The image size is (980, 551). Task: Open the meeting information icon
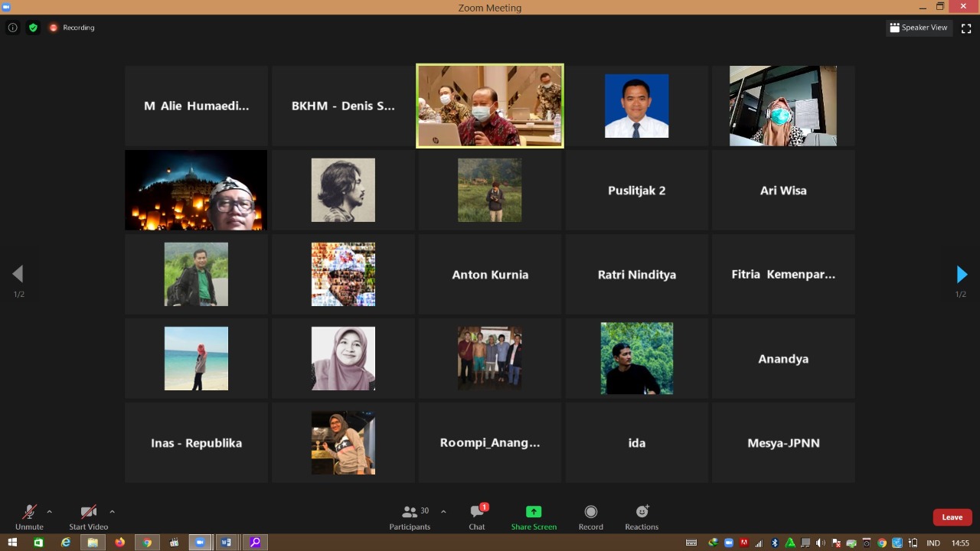click(13, 28)
